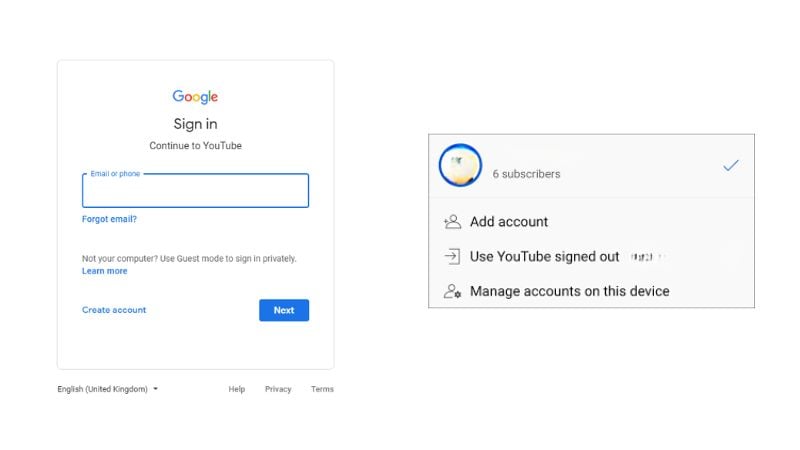Open the English (United Kingdom) language dropdown
Viewport: 800px width, 450px height.
tap(103, 389)
